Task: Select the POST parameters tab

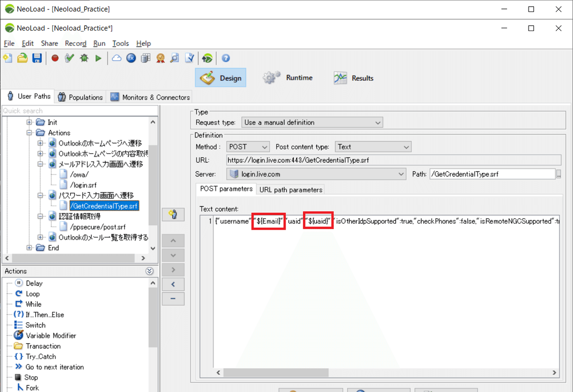Action: 226,189
